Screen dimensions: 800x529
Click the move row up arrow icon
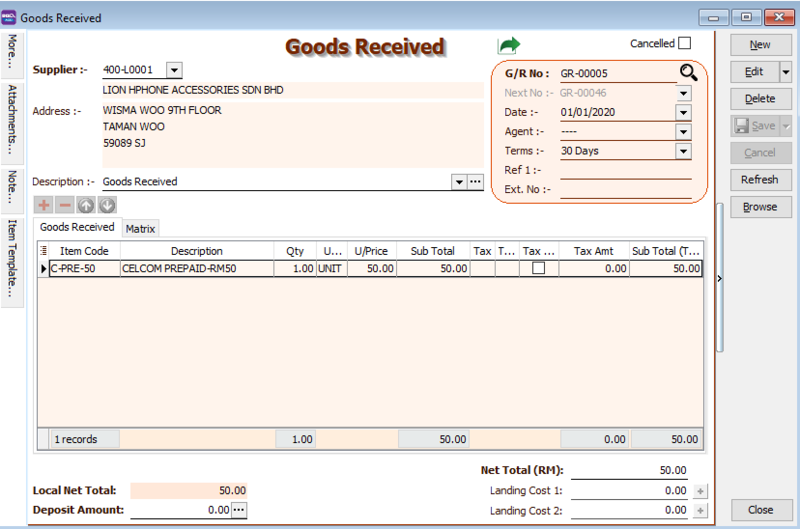pyautogui.click(x=86, y=205)
